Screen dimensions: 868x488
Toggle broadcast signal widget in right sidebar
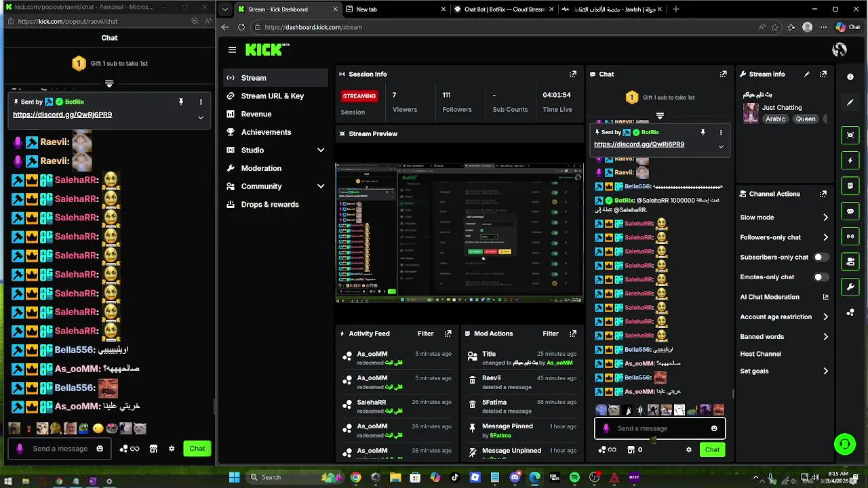(850, 237)
